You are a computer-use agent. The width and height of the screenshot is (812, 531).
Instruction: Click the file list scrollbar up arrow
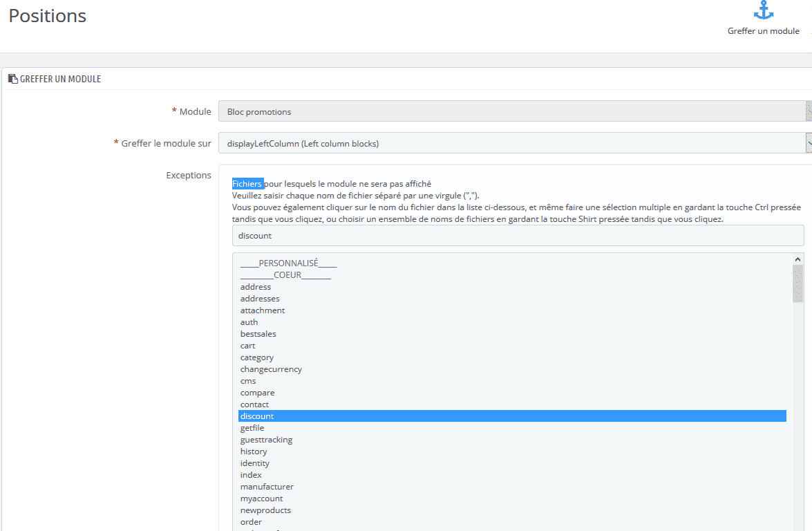pos(797,259)
